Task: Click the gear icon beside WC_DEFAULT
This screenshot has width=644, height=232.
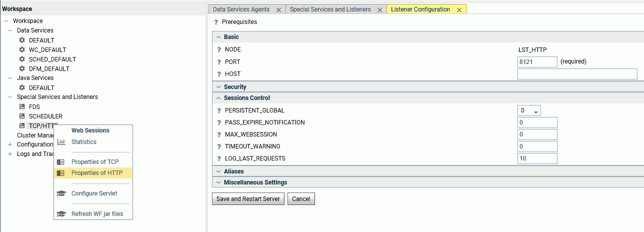Action: click(22, 49)
